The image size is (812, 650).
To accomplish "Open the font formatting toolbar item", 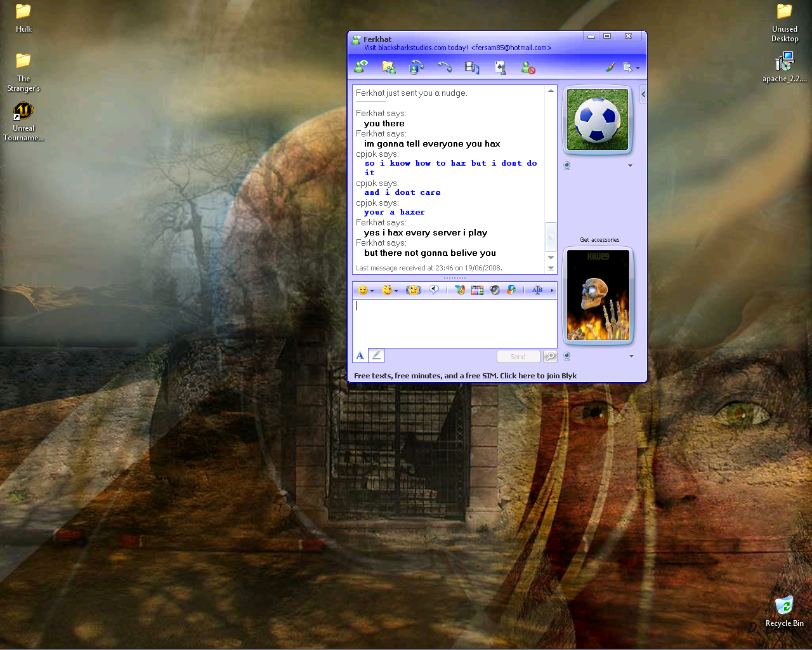I will (537, 290).
